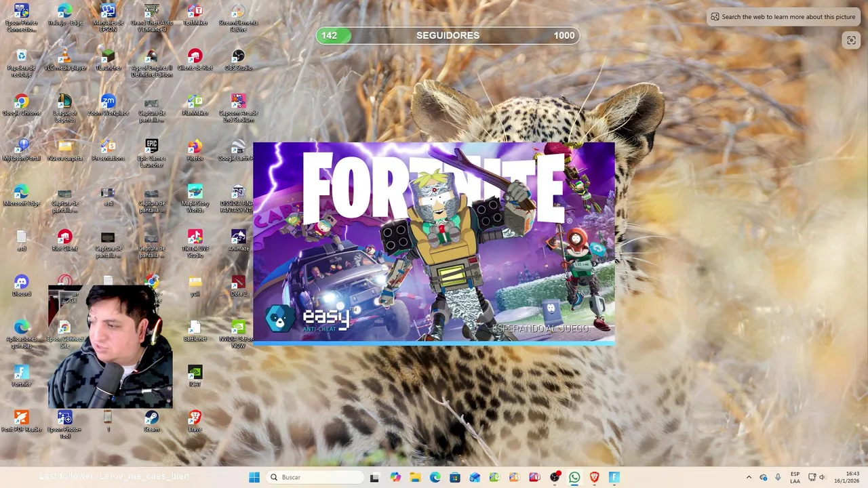Expand hidden system tray icons
This screenshot has height=488, width=868.
(749, 477)
